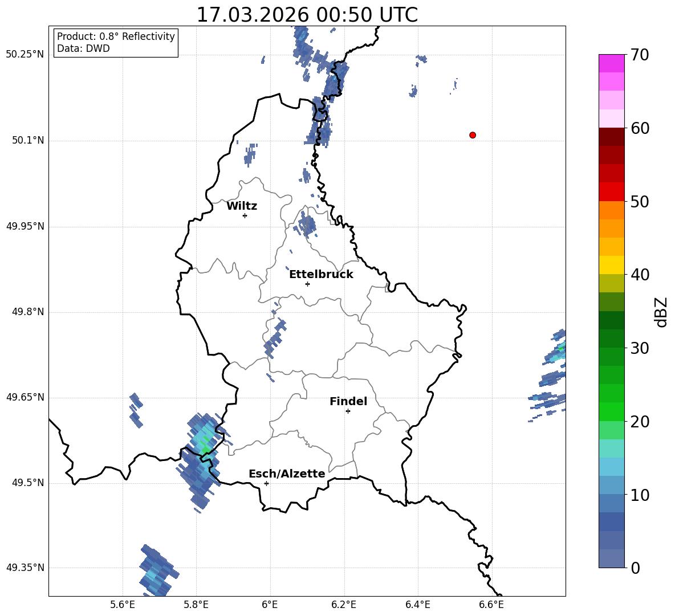
Task: Click the bright yellow colorbar segment above 40
Action: [x=611, y=265]
